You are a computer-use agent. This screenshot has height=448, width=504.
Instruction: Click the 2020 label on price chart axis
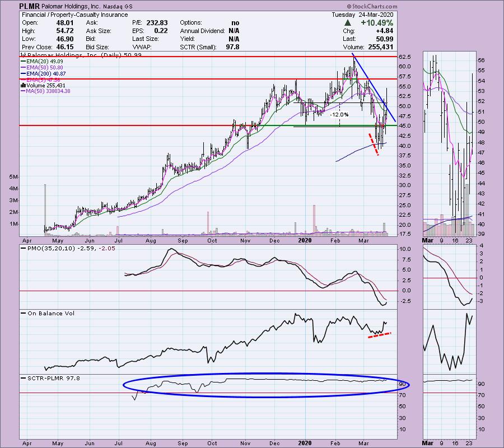tap(305, 240)
